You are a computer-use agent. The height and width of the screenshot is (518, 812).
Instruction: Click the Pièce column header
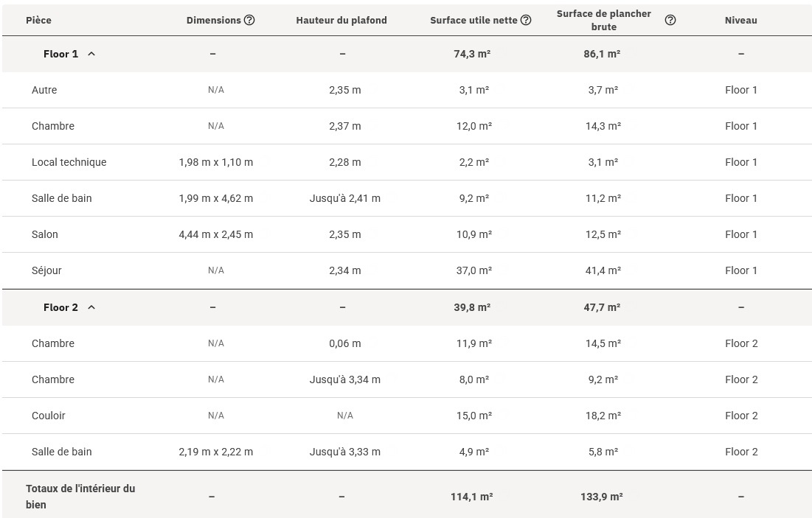(x=38, y=21)
